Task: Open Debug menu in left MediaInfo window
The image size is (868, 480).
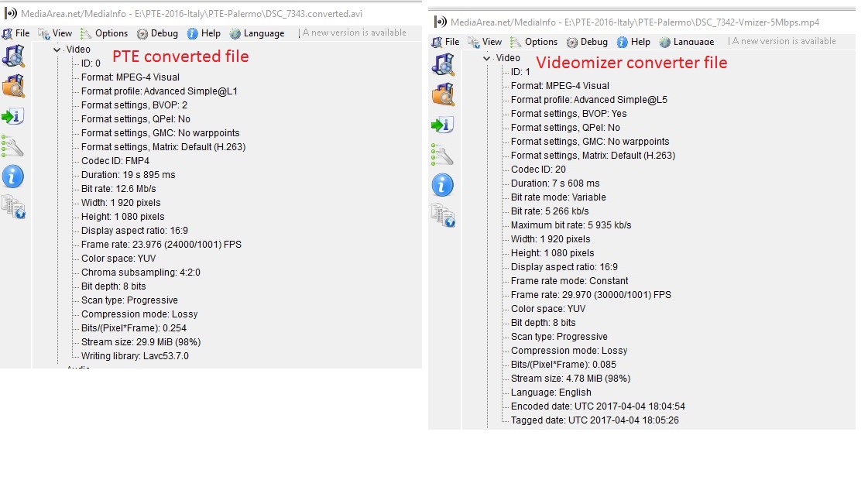Action: pyautogui.click(x=158, y=33)
